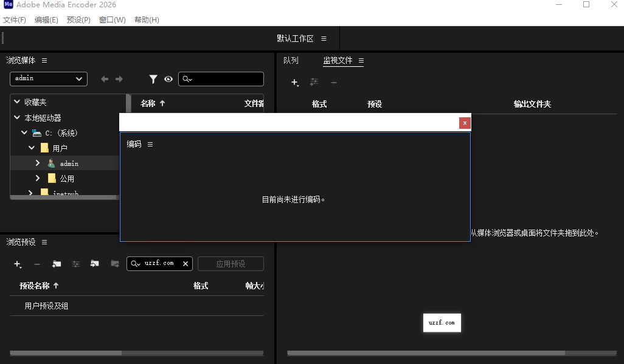Open preset settings icon in presets toolbar
The height and width of the screenshot is (364, 624).
tap(77, 264)
